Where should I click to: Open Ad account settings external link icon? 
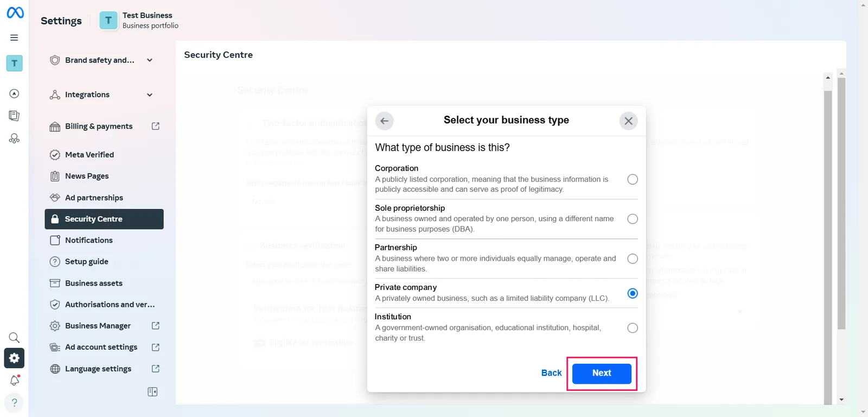[156, 347]
